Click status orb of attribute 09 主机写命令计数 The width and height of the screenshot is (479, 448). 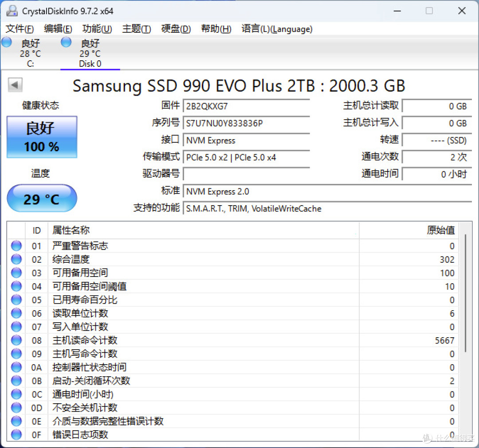pos(16,354)
